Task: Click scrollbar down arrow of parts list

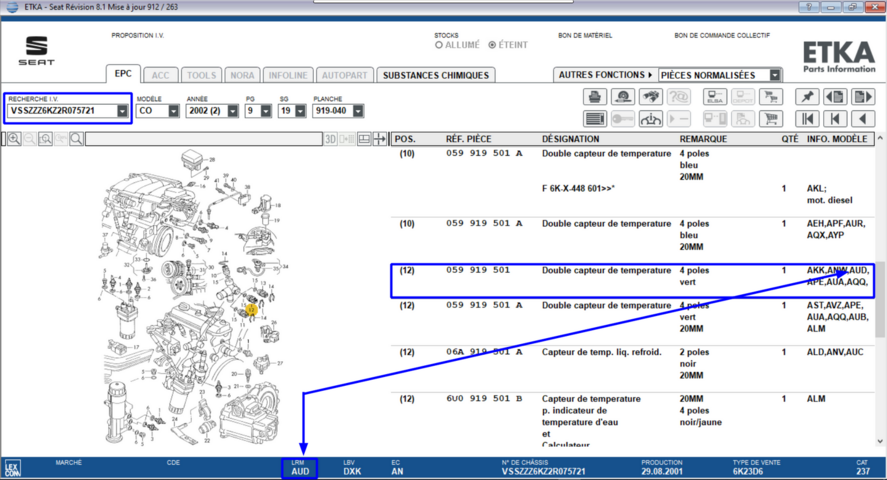Action: 880,442
